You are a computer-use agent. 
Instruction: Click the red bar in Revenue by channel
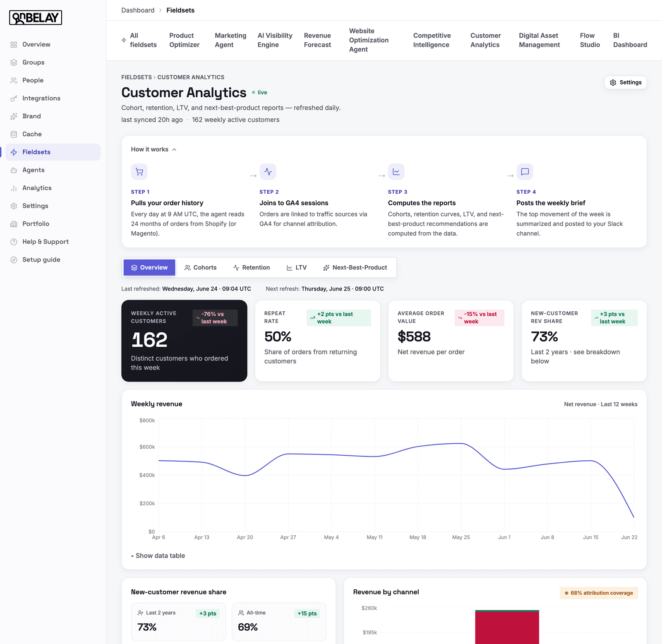tap(507, 627)
